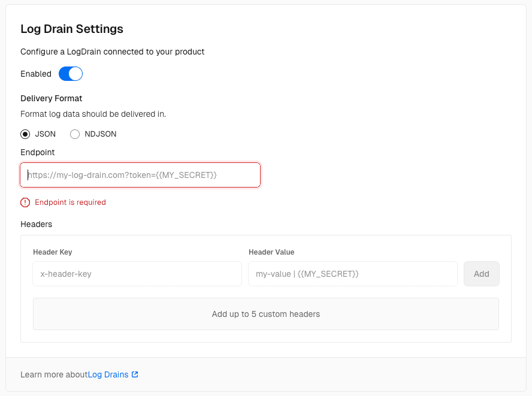This screenshot has width=532, height=396.
Task: Click the 'JSON' label text
Action: [46, 134]
